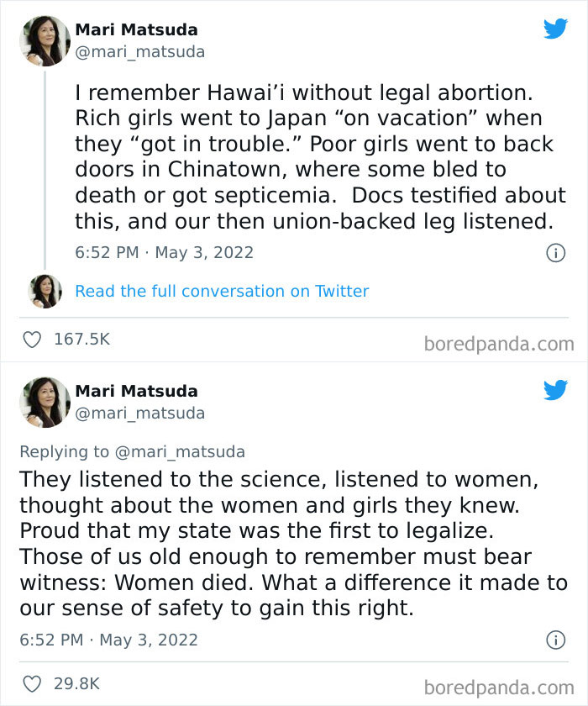Click Mari Matsuda's profile picture on reply tweet
The image size is (588, 706).
(44, 402)
